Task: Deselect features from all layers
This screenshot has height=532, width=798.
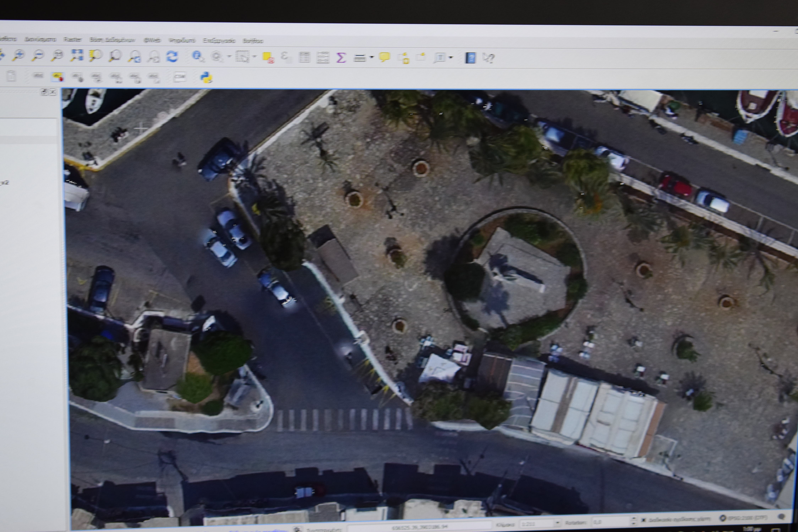Action: (x=268, y=57)
